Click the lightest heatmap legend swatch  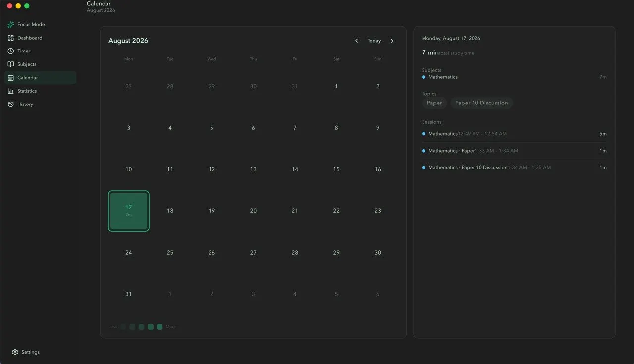(123, 327)
